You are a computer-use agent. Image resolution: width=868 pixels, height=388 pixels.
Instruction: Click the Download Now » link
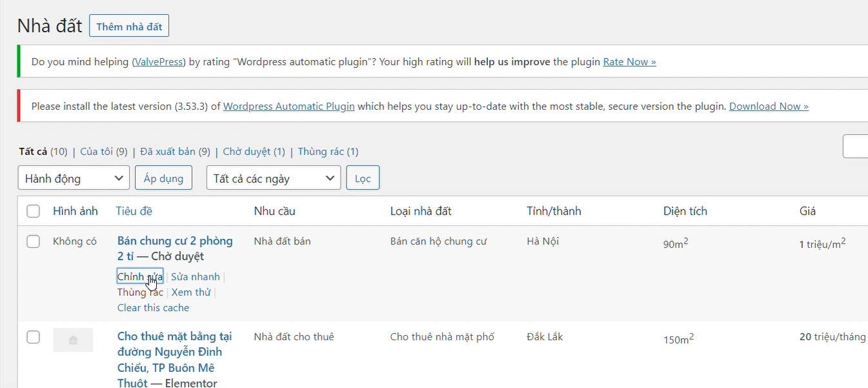point(768,107)
